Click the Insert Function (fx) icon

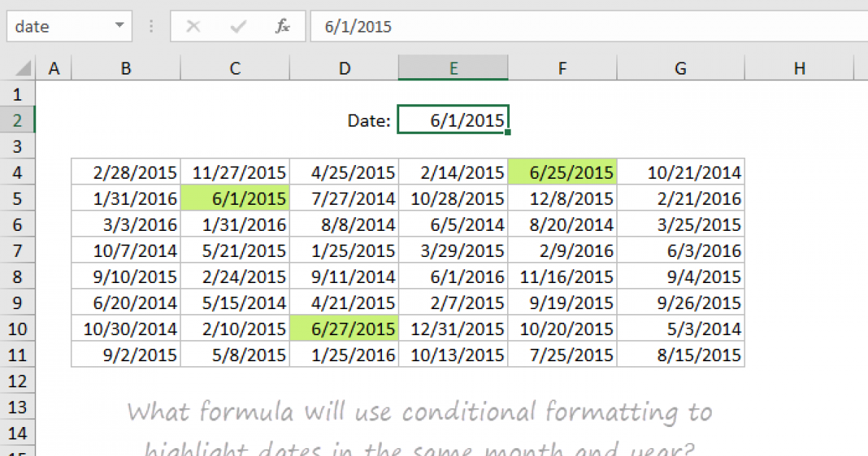pyautogui.click(x=282, y=26)
